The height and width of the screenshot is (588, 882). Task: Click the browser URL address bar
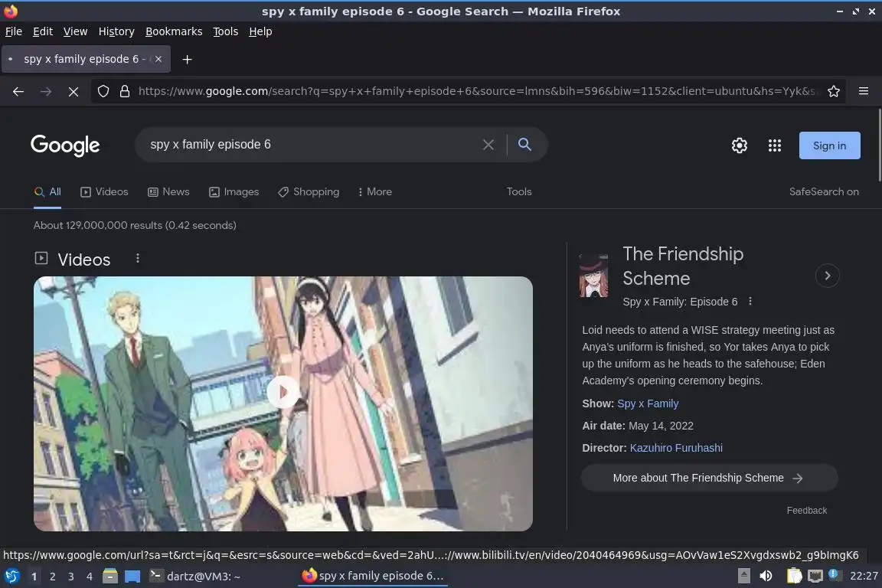(x=475, y=91)
